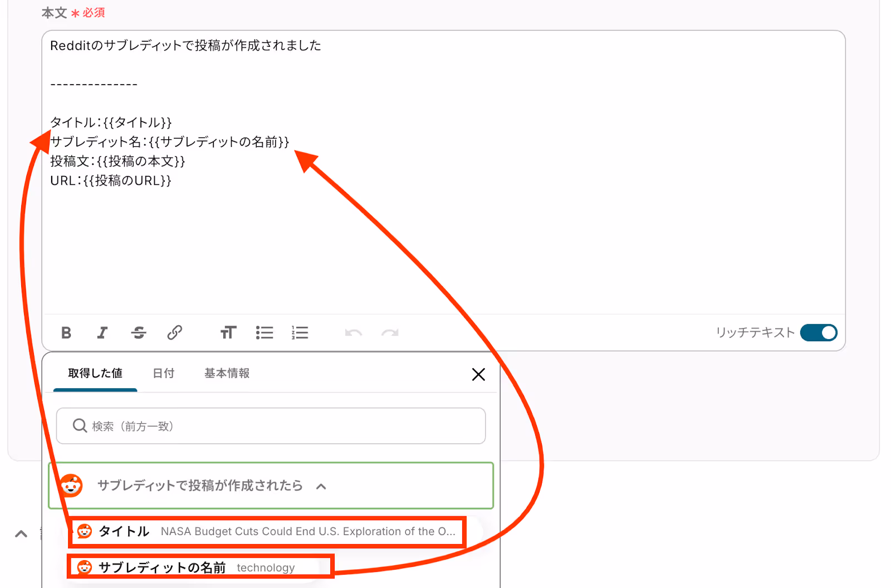Insert a link with the chain icon

[175, 333]
